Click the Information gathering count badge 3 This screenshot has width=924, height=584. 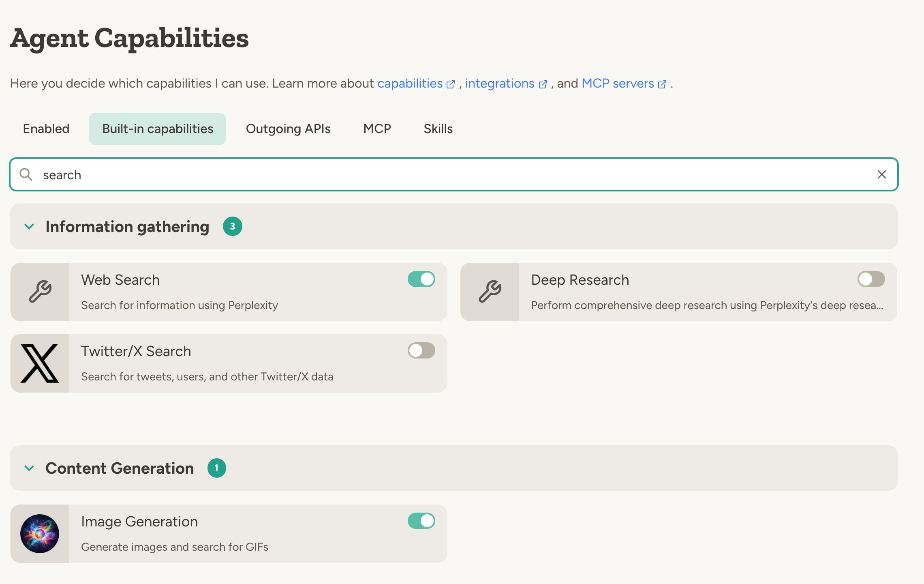[233, 226]
